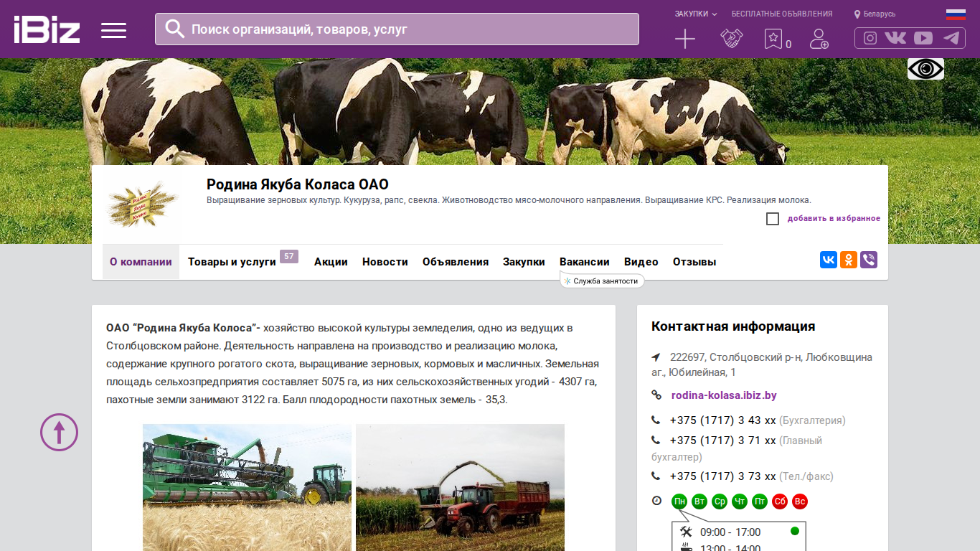Switch to the Закупки tab

click(524, 262)
